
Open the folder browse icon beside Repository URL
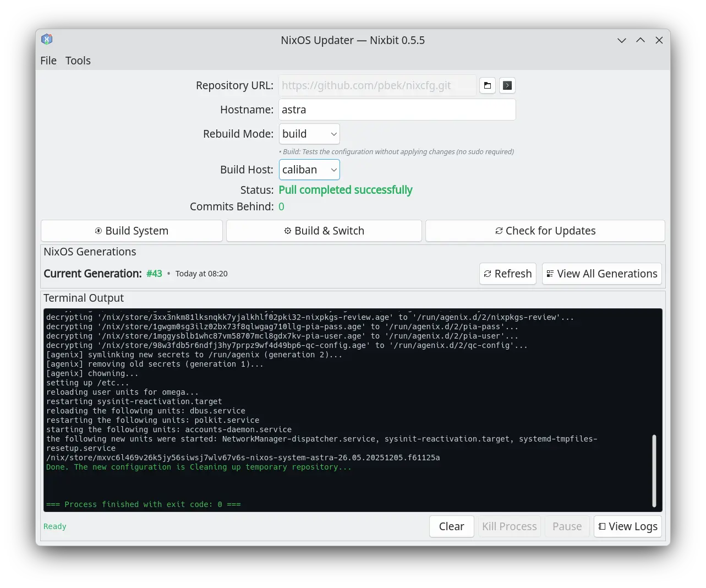point(488,85)
